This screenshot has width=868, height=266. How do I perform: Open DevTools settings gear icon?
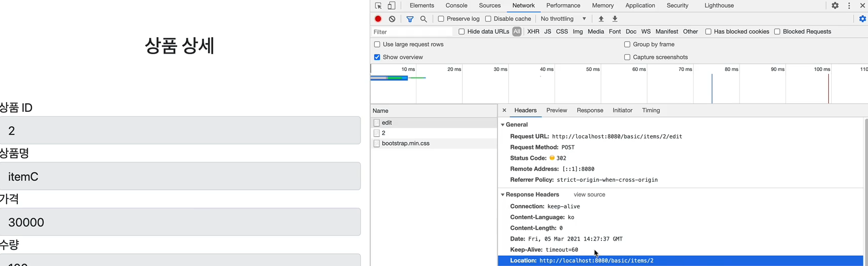[835, 6]
